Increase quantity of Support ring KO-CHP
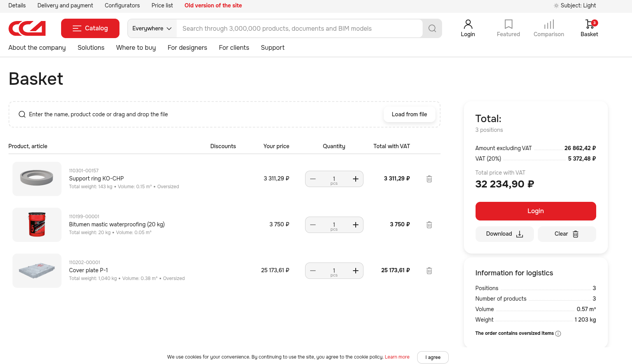 (355, 179)
